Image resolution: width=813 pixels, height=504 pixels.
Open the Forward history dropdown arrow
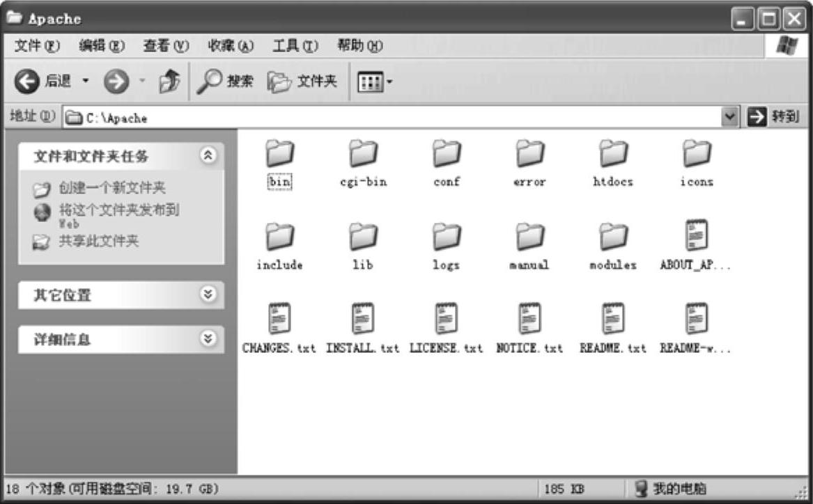141,81
